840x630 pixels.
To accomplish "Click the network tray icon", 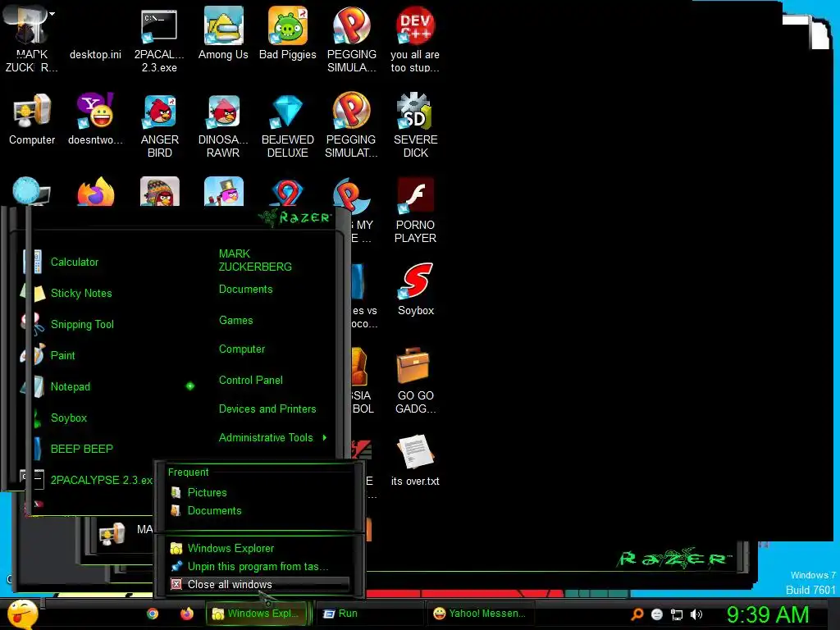I will tap(677, 614).
